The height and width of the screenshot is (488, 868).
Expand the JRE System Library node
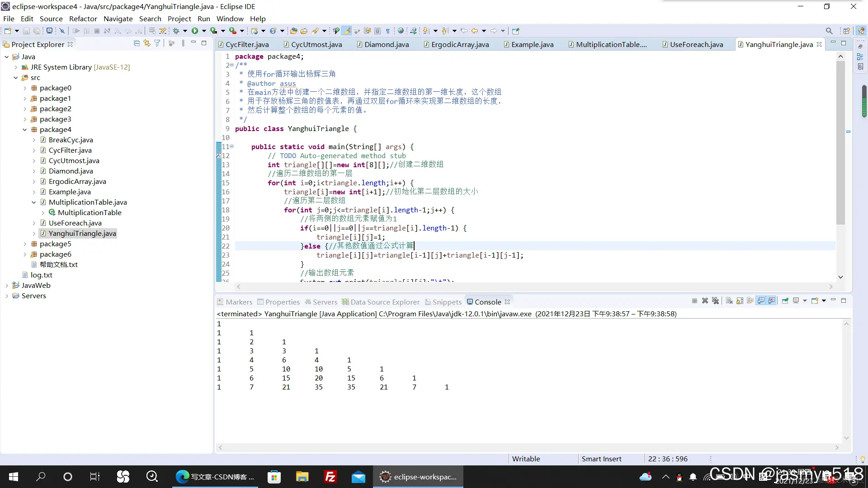tap(16, 67)
